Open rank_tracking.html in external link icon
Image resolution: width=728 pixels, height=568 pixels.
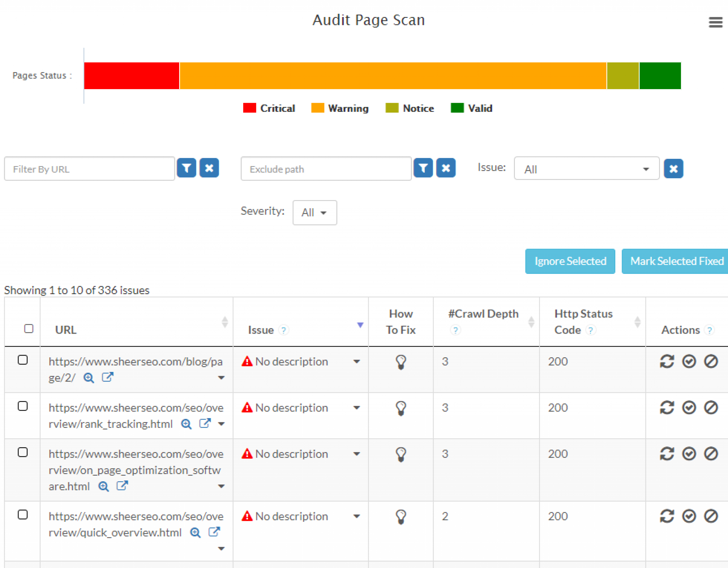(x=205, y=423)
